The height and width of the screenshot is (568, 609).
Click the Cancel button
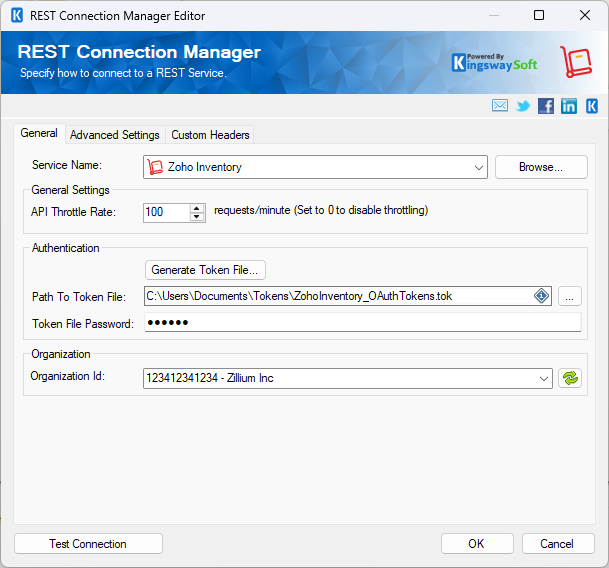[557, 544]
